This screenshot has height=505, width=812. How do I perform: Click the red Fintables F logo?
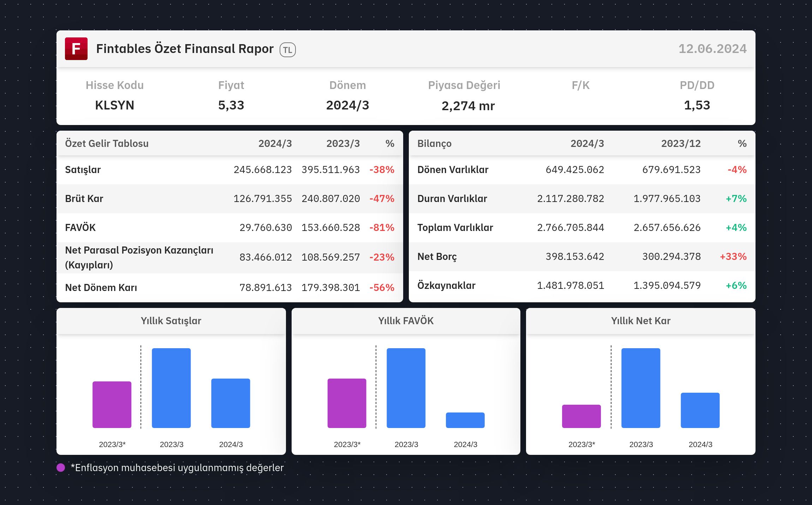[76, 49]
